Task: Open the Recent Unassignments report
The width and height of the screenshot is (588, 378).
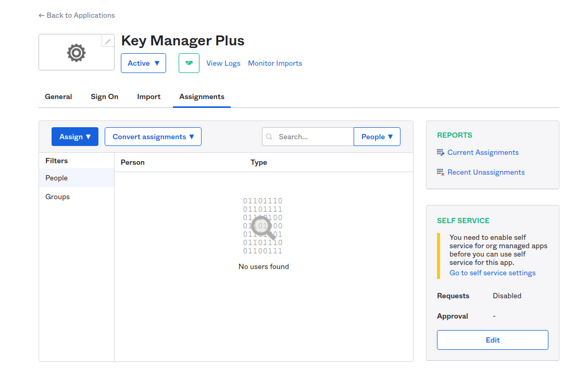Action: (486, 172)
